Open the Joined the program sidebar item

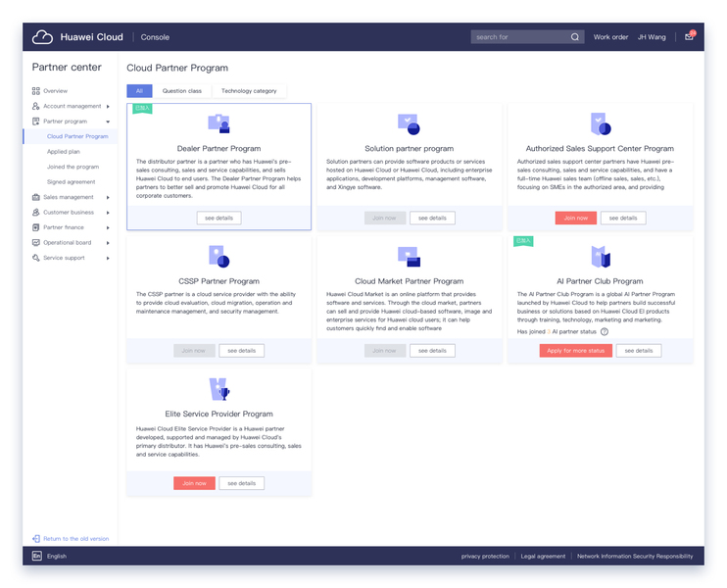point(73,167)
